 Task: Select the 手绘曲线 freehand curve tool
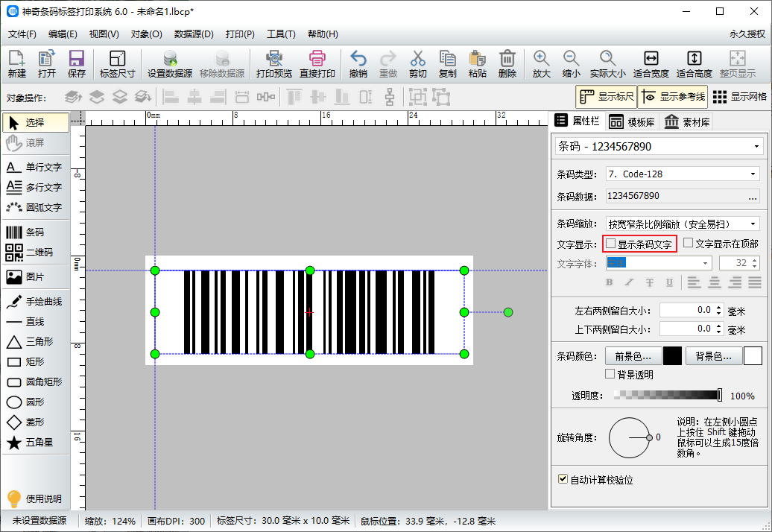point(35,302)
